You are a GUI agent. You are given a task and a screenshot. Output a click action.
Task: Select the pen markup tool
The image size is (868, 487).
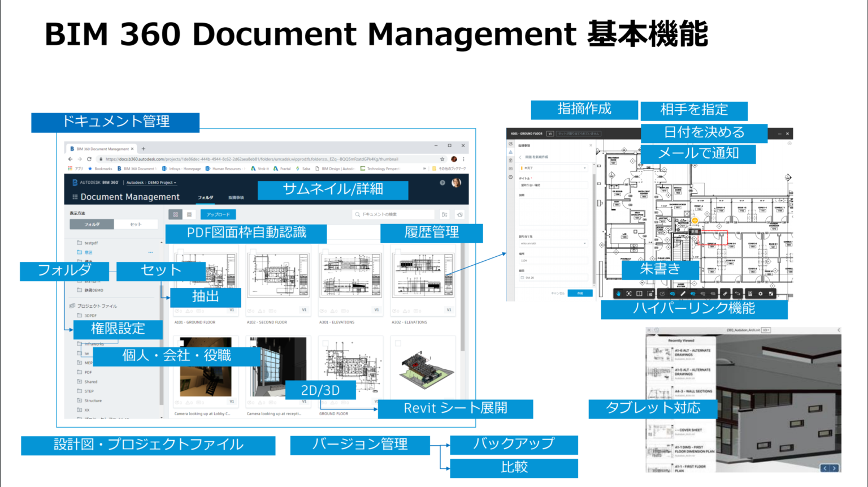(683, 294)
